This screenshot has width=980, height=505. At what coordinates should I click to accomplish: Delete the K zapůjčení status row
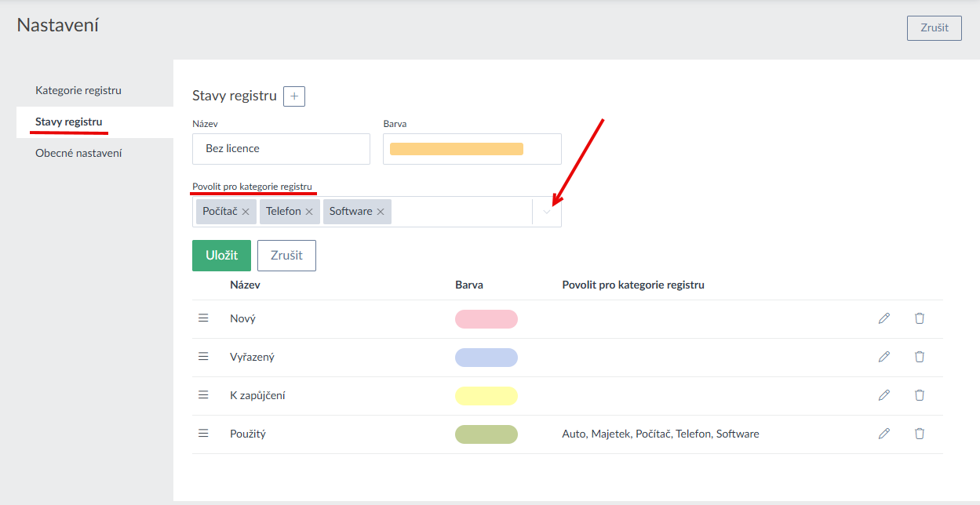point(920,395)
